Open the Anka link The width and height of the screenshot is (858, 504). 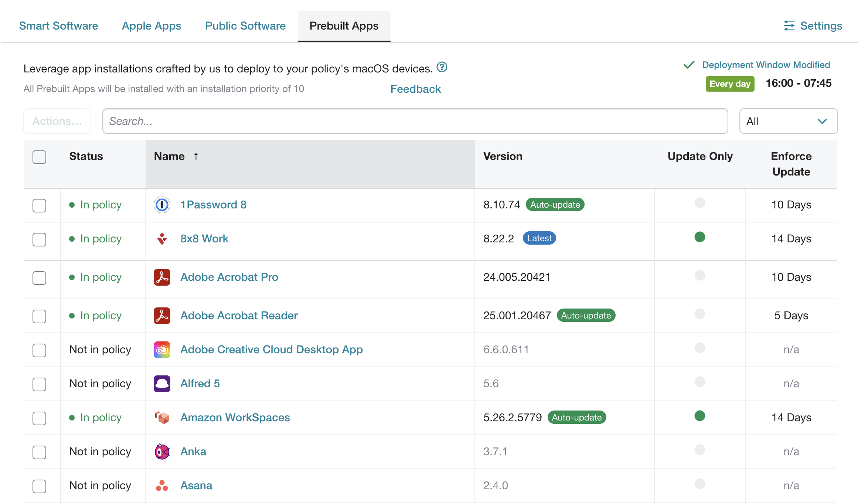(x=193, y=452)
